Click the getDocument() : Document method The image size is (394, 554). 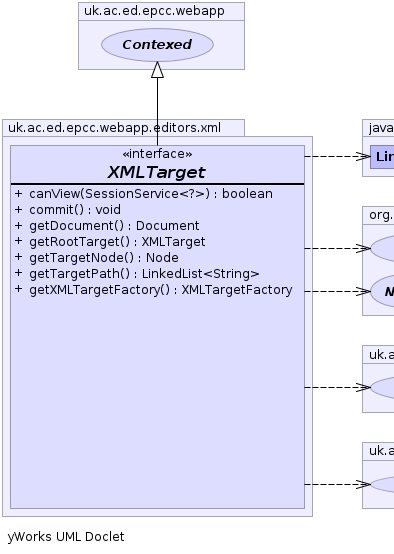(107, 225)
